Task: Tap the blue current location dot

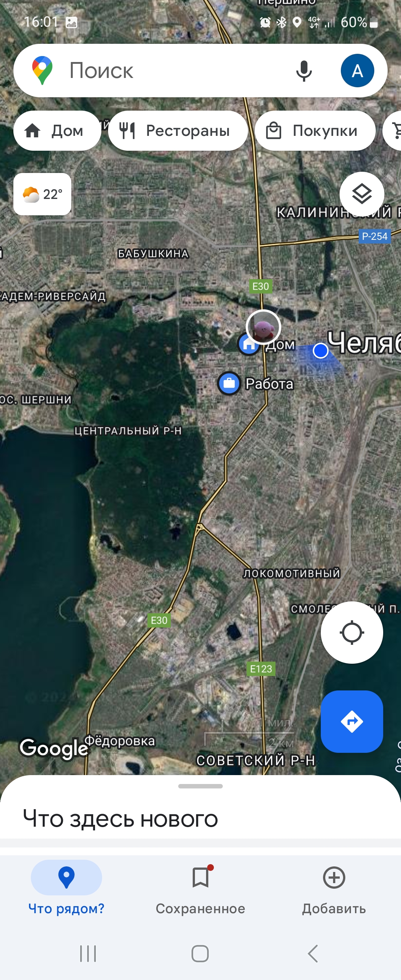Action: point(320,350)
